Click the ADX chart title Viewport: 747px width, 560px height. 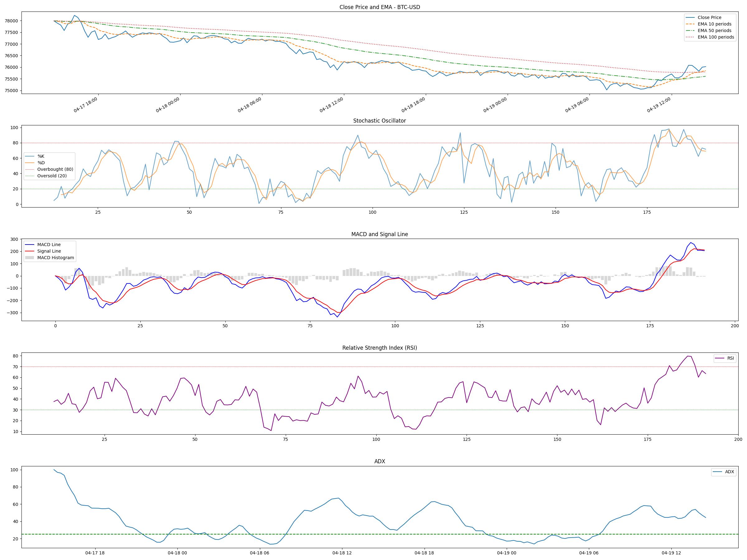[379, 461]
